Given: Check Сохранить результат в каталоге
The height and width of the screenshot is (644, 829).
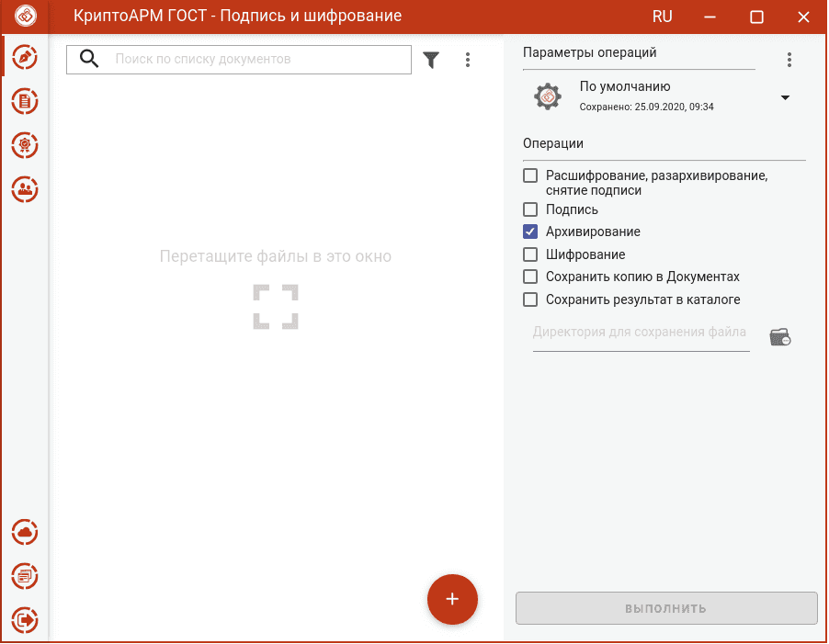Looking at the screenshot, I should 530,299.
